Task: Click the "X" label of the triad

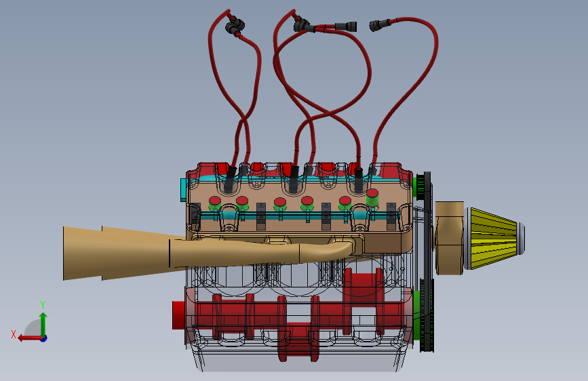Action: click(x=14, y=334)
